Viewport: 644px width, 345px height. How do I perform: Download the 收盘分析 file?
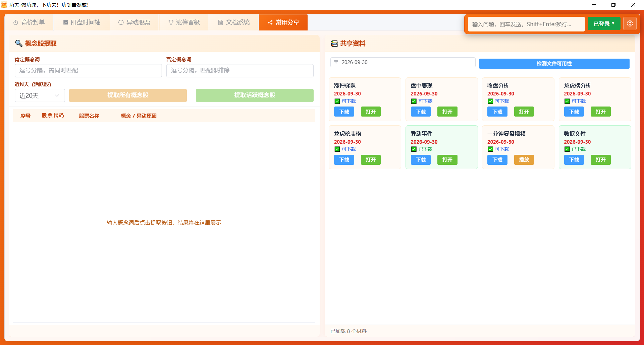(x=497, y=112)
